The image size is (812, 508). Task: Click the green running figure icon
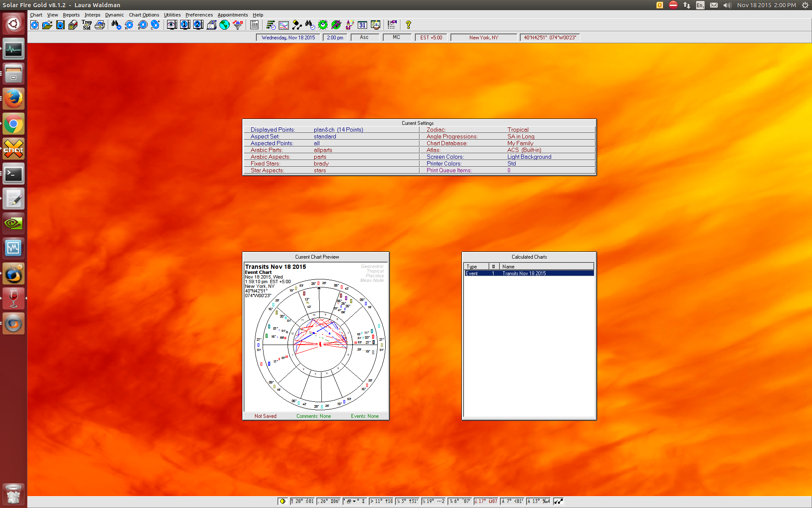336,25
